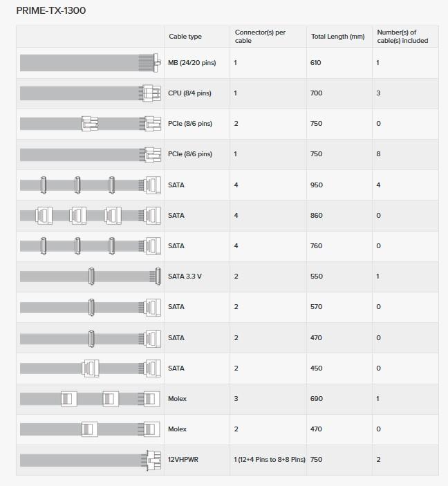Click the two-connector Molex cable image
The image size is (448, 486).
90,429
